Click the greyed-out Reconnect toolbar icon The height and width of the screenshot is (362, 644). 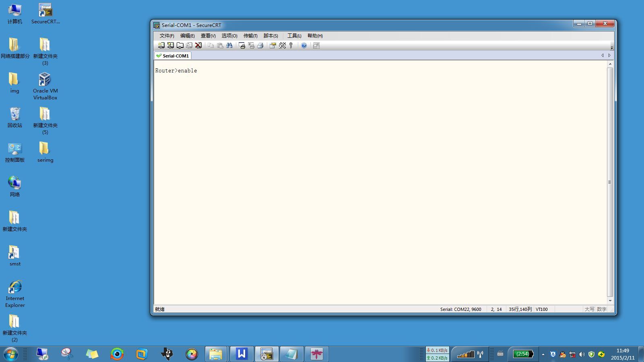click(189, 45)
